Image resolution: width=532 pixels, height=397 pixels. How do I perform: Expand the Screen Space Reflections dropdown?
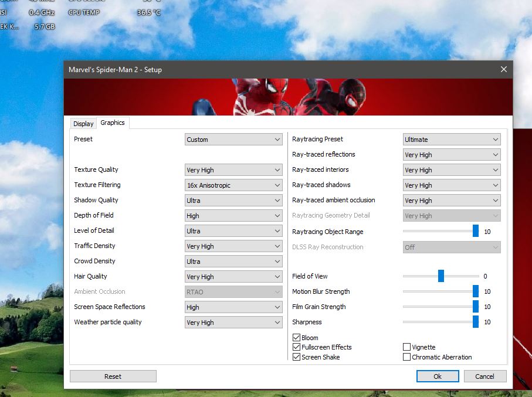(x=233, y=307)
